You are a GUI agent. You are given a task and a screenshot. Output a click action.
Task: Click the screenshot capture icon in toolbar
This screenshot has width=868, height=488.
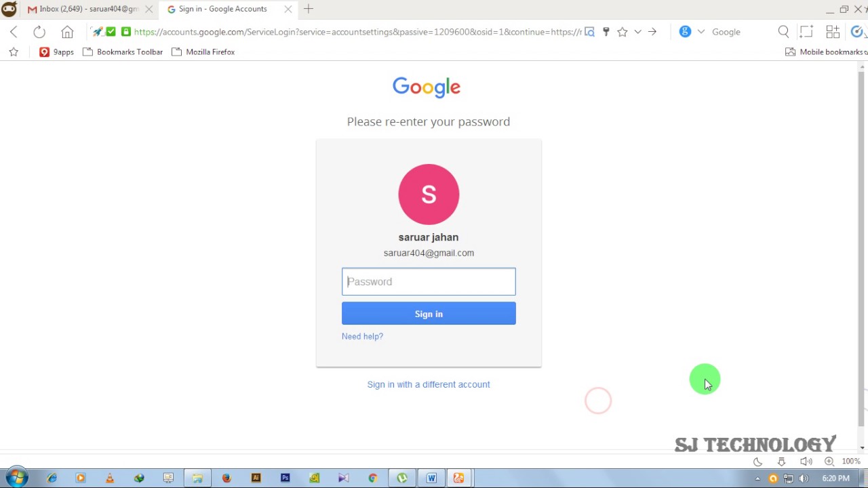[x=806, y=32]
